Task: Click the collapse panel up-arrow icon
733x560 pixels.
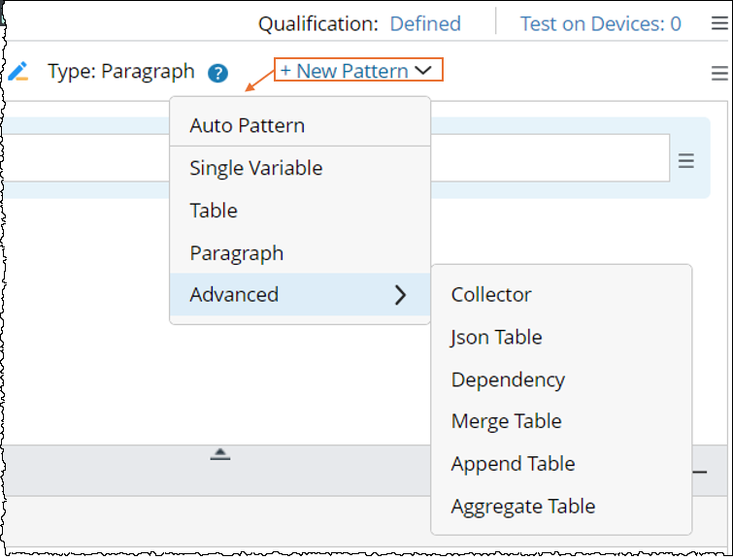Action: [220, 454]
